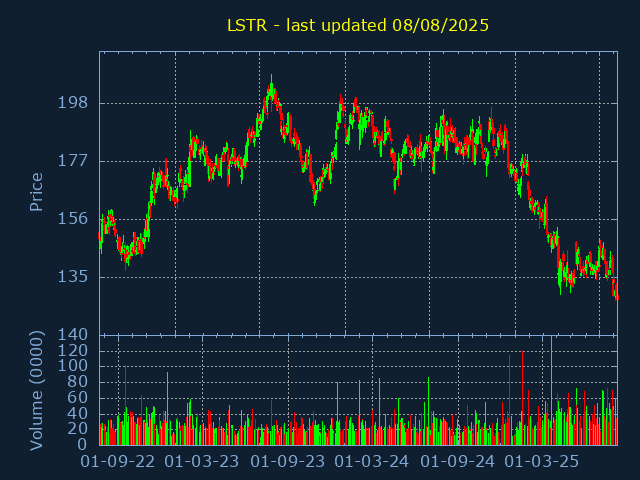640x480 pixels.
Task: Click the volume axis label 100
Action: tap(73, 366)
